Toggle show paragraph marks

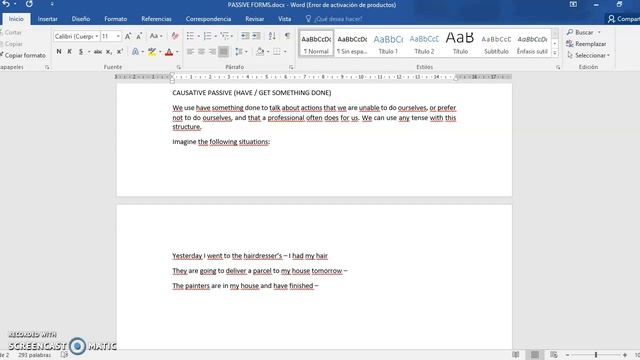point(288,36)
